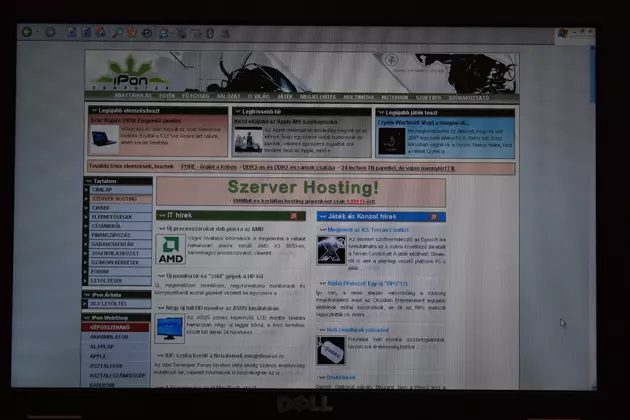Open the ASUS monitor news thumbnail
This screenshot has height=420, width=630.
[170, 329]
